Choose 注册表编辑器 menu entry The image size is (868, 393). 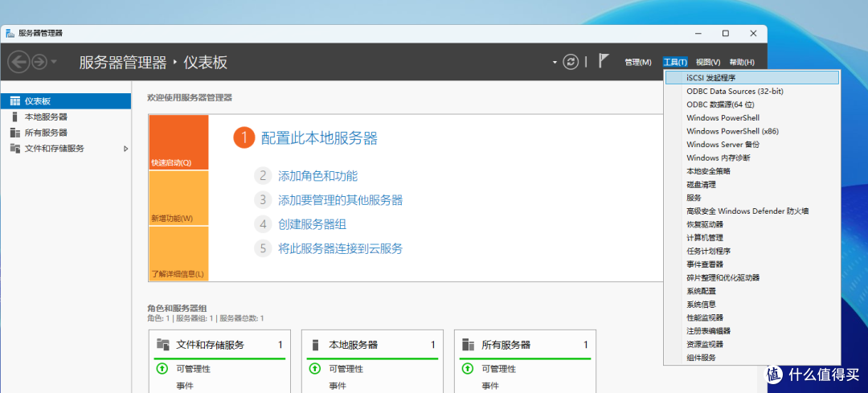point(751,330)
